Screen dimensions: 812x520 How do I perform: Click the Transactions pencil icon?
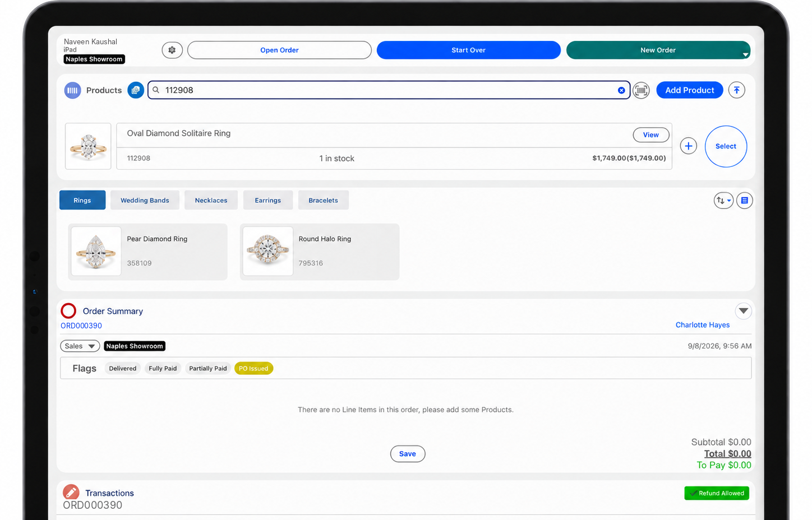(x=71, y=493)
